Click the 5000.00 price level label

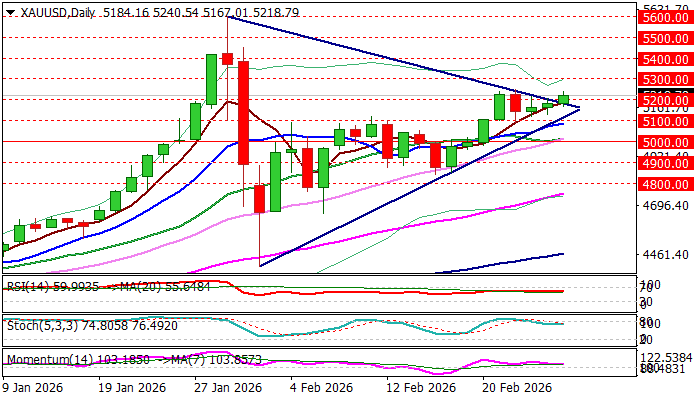click(666, 142)
